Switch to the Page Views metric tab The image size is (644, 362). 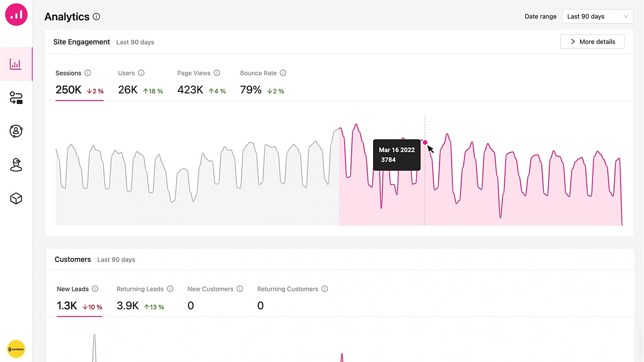point(201,83)
